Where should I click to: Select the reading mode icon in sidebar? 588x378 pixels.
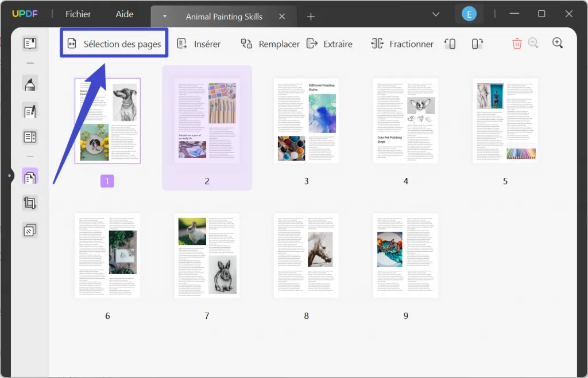(x=30, y=42)
